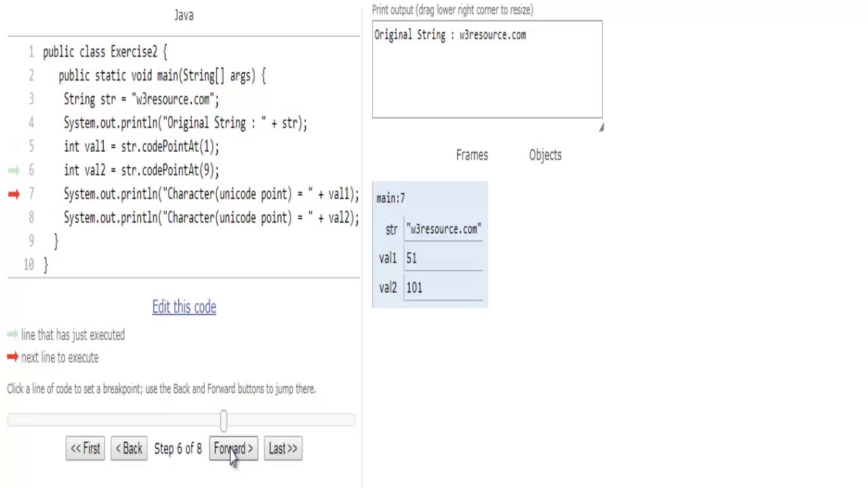The width and height of the screenshot is (868, 488).
Task: Click line 4 println Original String code
Action: pos(185,123)
